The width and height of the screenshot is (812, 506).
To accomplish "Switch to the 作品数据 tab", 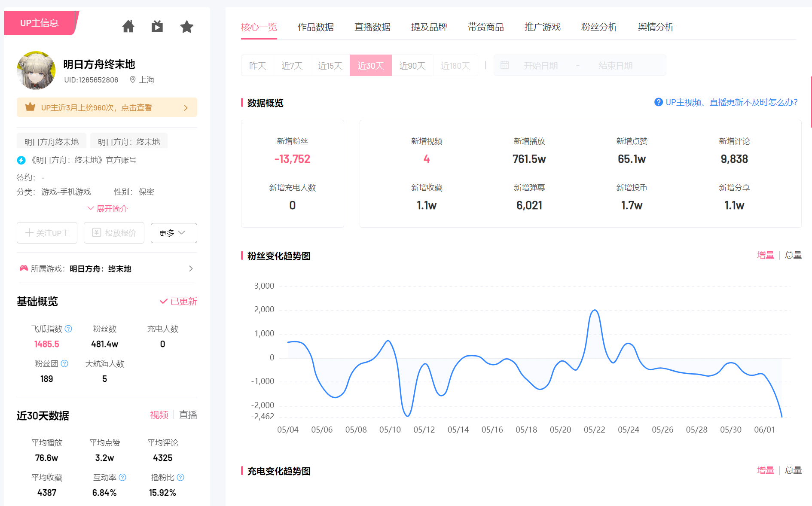I will pyautogui.click(x=316, y=27).
